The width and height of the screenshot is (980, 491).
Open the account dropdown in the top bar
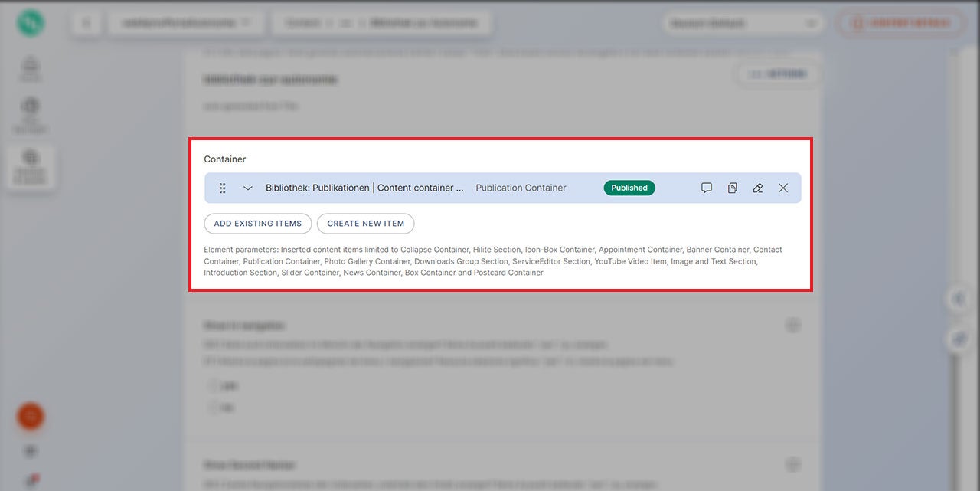(741, 23)
